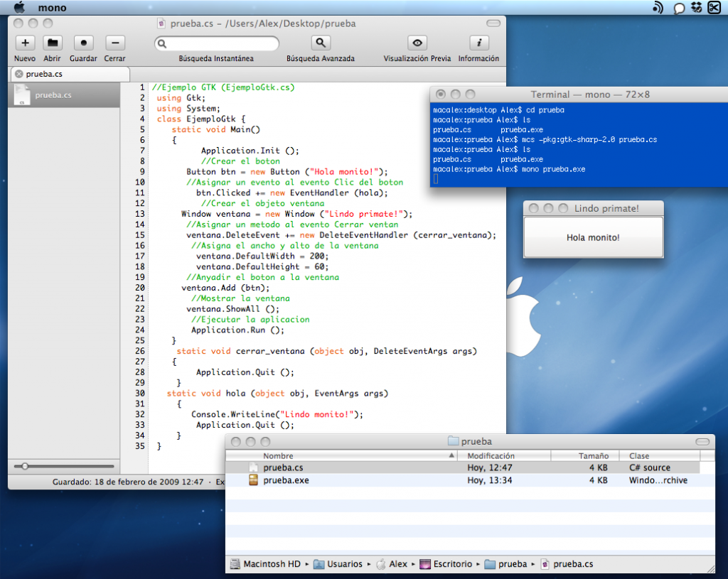728x579 pixels.
Task: Click the RSS feed icon in menu bar
Action: point(658,7)
